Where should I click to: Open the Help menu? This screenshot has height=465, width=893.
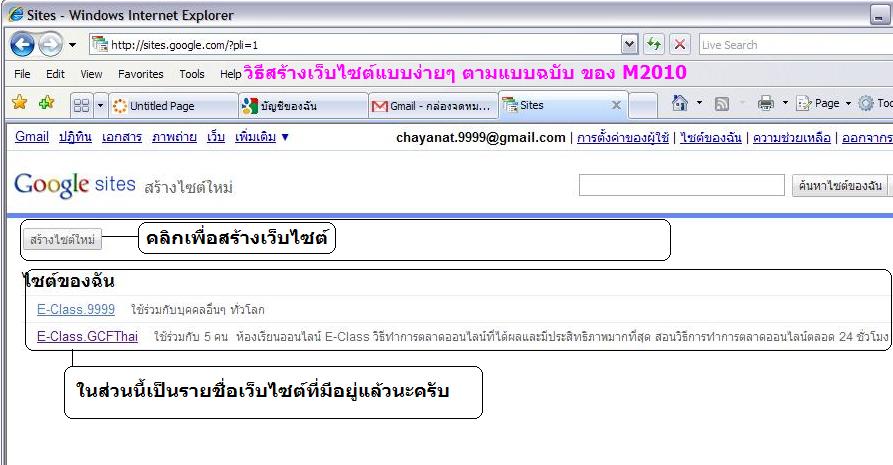[x=230, y=74]
